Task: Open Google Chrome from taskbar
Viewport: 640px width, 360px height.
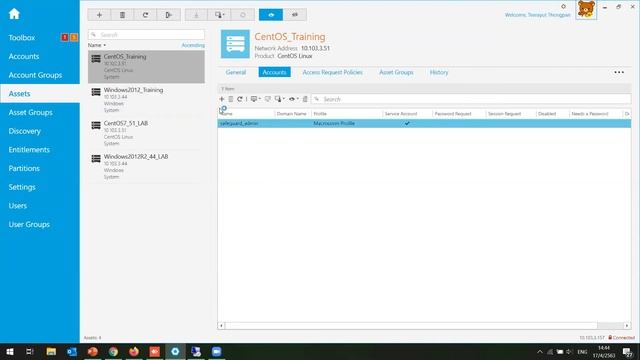Action: tap(113, 351)
